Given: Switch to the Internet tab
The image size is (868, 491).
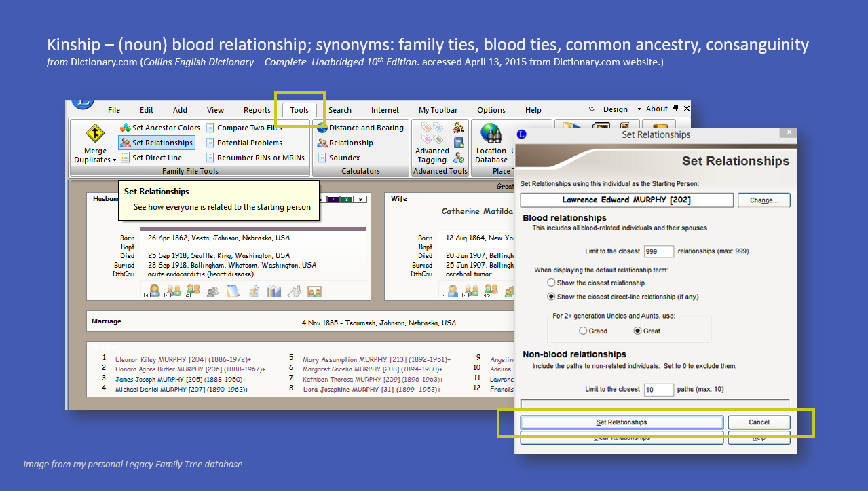Looking at the screenshot, I should tap(385, 110).
